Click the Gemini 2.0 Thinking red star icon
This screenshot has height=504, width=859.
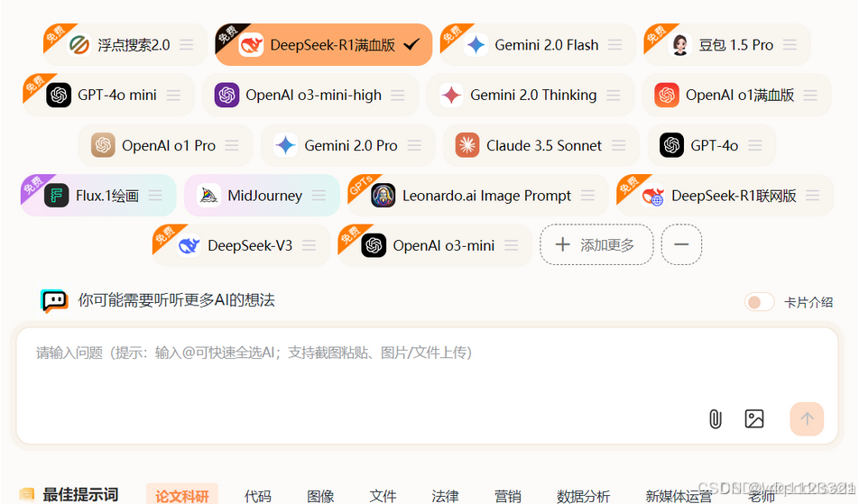451,96
